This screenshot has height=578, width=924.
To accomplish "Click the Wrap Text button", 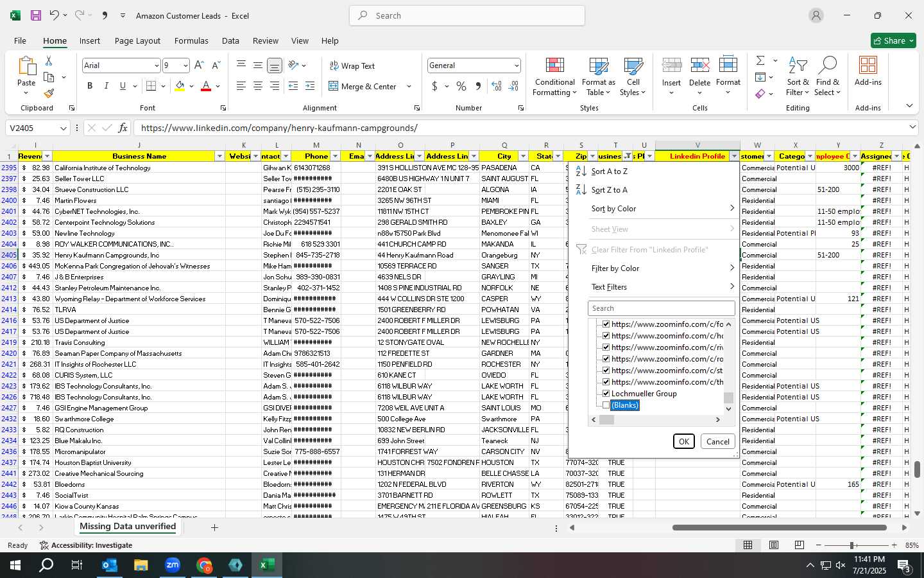I will (352, 66).
